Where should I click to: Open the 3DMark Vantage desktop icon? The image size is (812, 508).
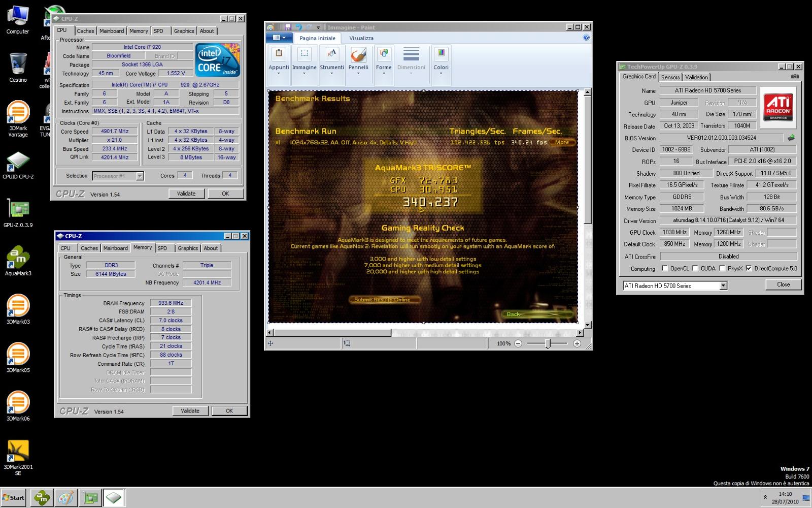click(x=18, y=119)
